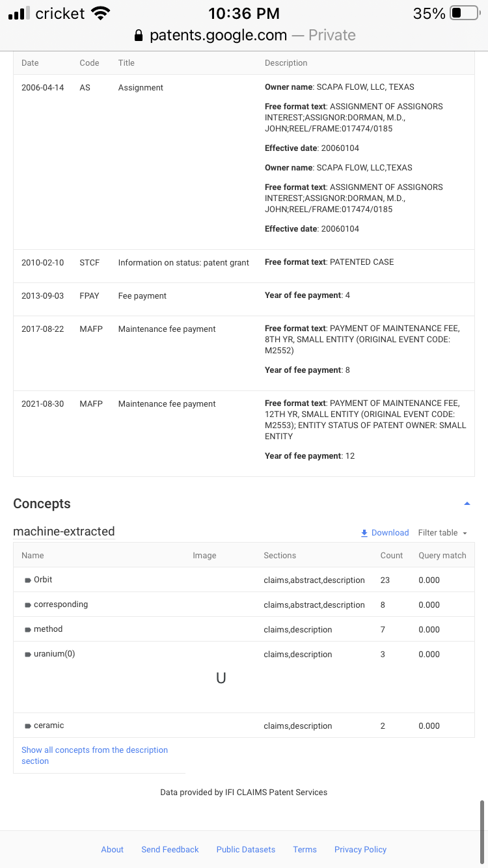
Task: Tap the cellular signal bars icon
Action: (20, 14)
